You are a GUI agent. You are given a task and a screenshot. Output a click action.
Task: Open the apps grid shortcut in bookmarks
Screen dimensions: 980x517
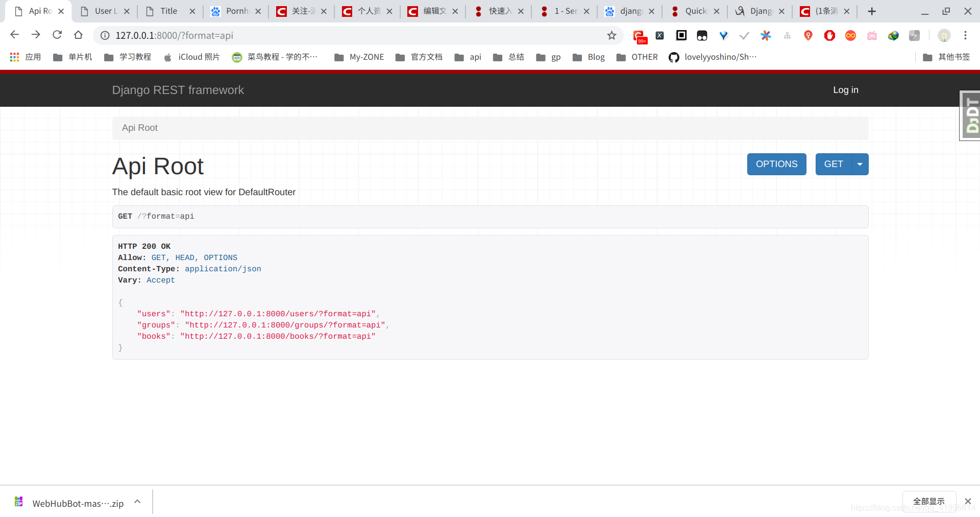[x=25, y=57]
